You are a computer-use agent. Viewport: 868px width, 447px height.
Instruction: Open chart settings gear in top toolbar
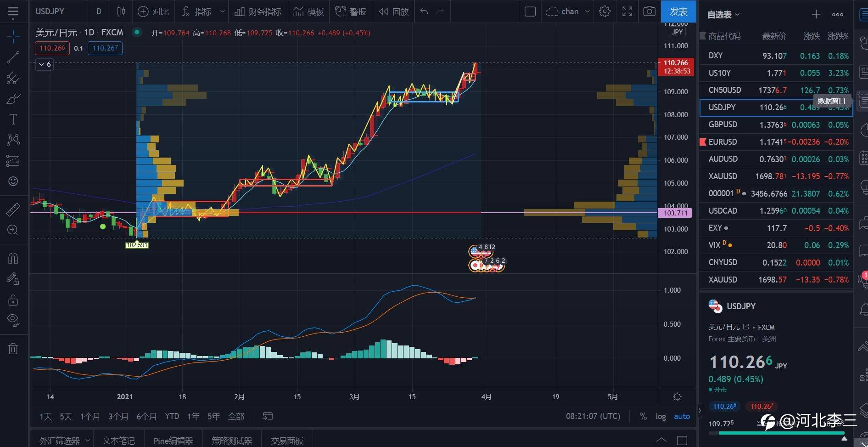point(605,11)
